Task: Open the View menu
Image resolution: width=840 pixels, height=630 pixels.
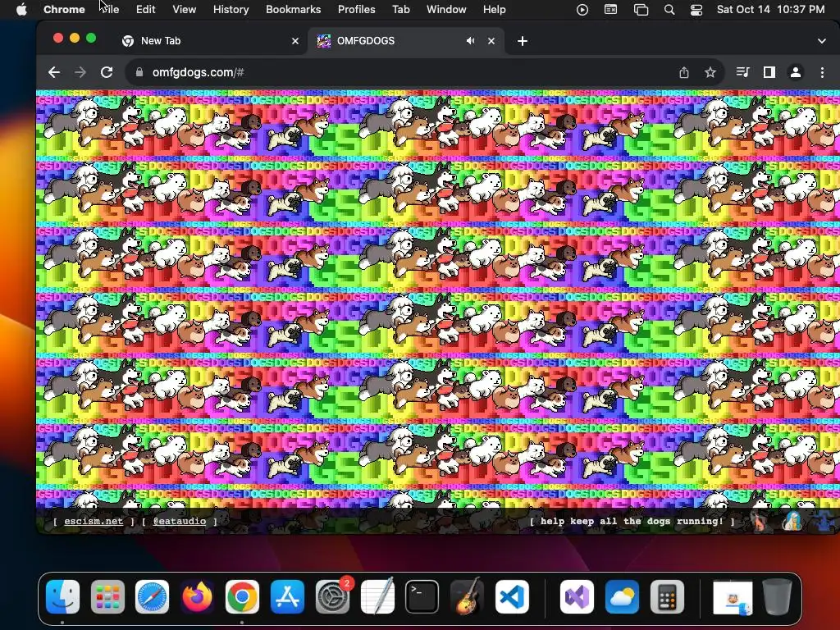Action: coord(185,9)
